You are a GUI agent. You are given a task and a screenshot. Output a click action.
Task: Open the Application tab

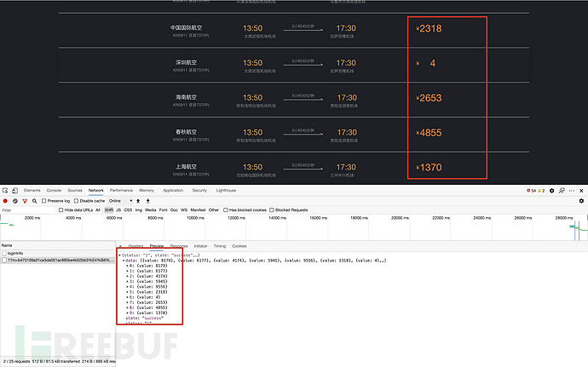(x=173, y=191)
